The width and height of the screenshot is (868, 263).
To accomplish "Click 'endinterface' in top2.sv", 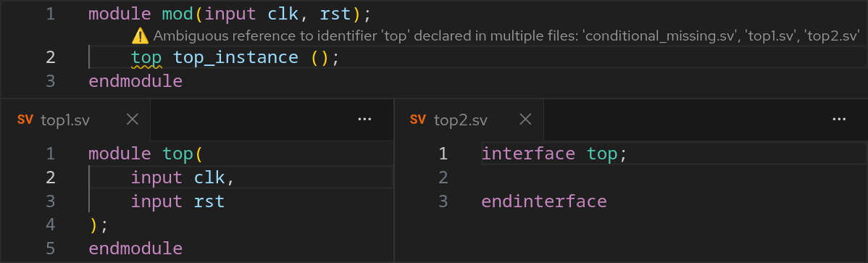I will coord(544,201).
